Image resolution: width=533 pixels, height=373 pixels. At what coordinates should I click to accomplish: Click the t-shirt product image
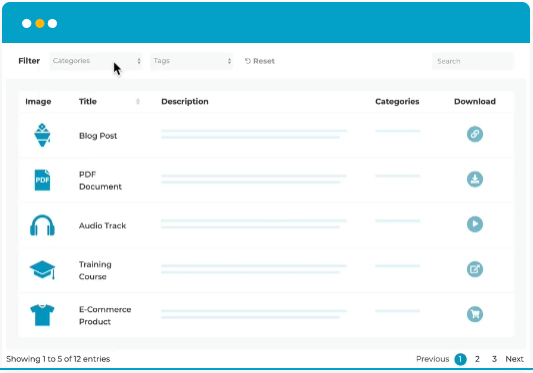pos(42,315)
